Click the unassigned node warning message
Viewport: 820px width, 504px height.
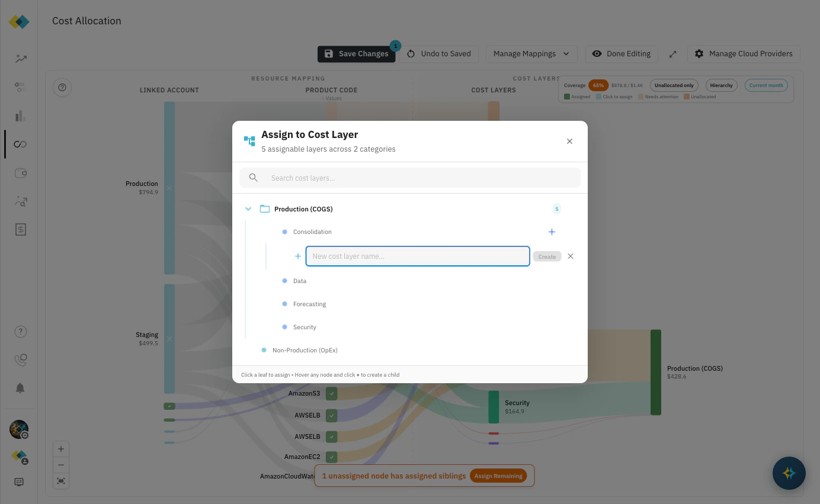[x=394, y=476]
